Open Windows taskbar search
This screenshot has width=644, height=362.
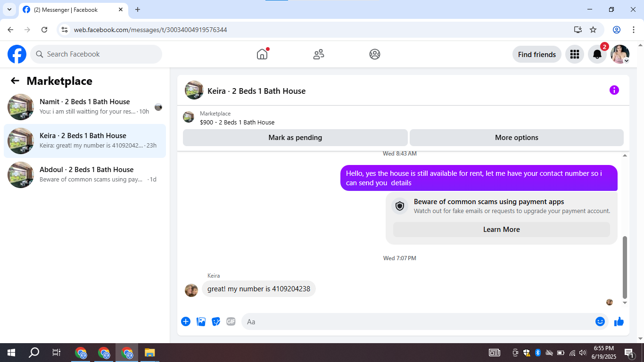tap(34, 353)
